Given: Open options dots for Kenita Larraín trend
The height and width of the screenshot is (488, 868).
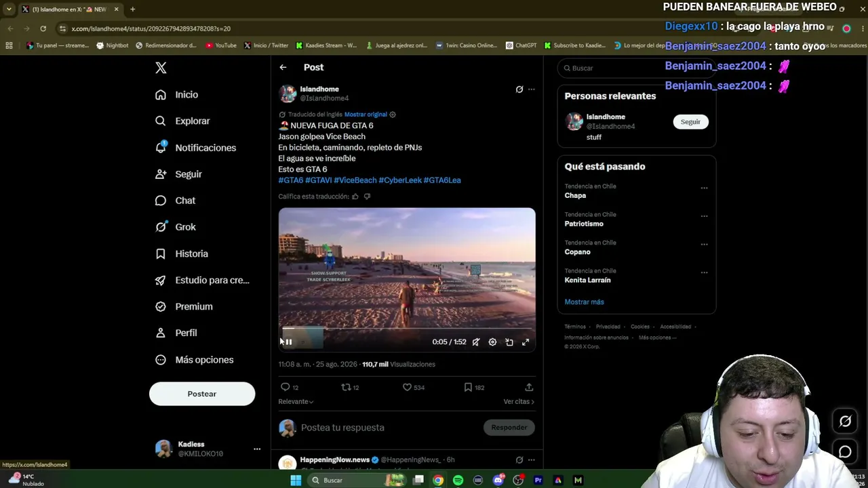Looking at the screenshot, I should click(x=704, y=273).
